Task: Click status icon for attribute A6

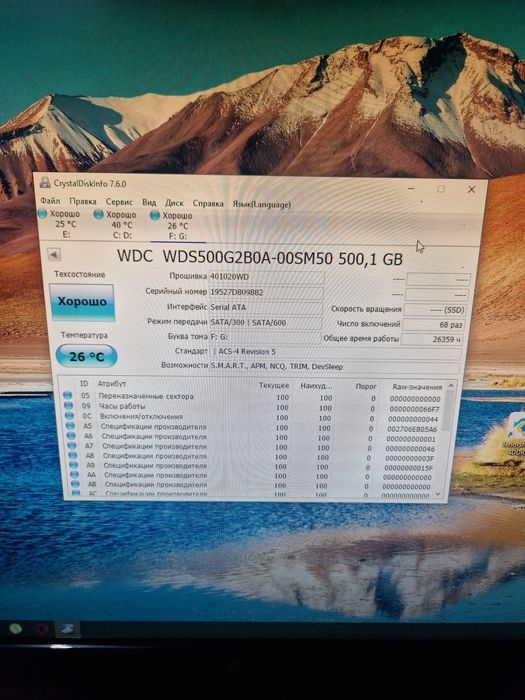Action: tap(71, 435)
